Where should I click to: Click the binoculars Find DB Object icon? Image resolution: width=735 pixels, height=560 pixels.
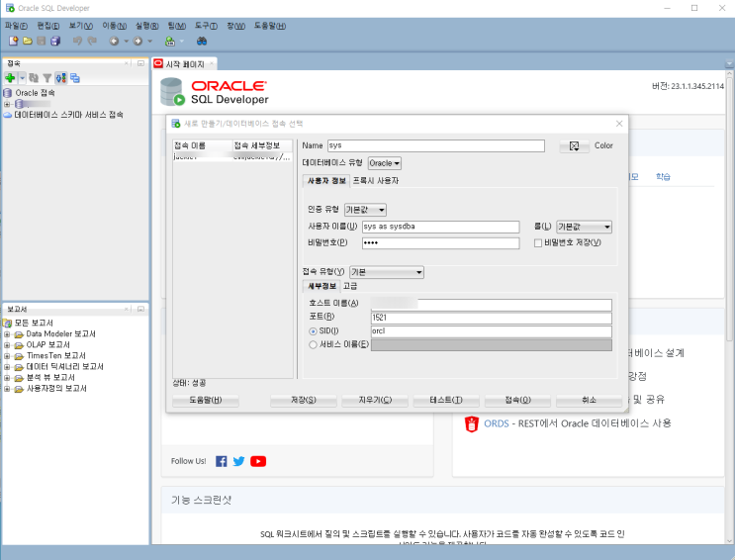click(202, 41)
